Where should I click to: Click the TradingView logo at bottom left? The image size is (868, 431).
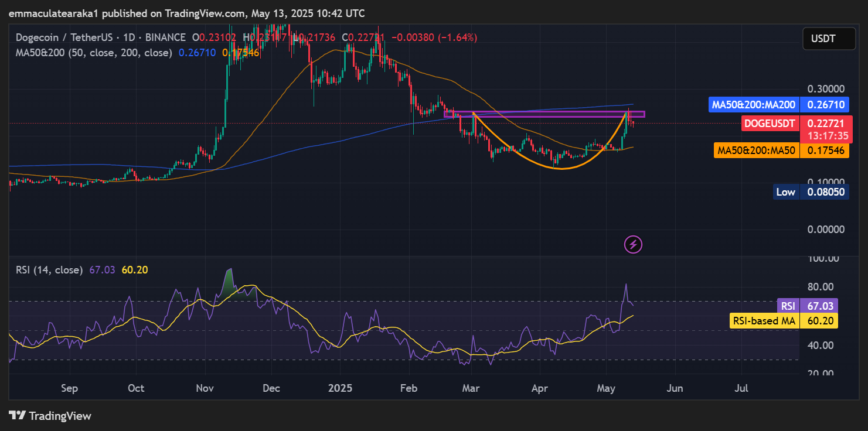pos(50,416)
